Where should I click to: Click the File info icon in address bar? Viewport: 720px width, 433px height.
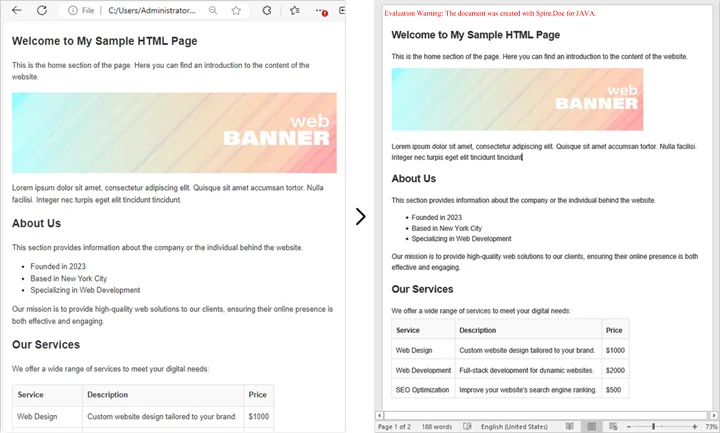[74, 10]
